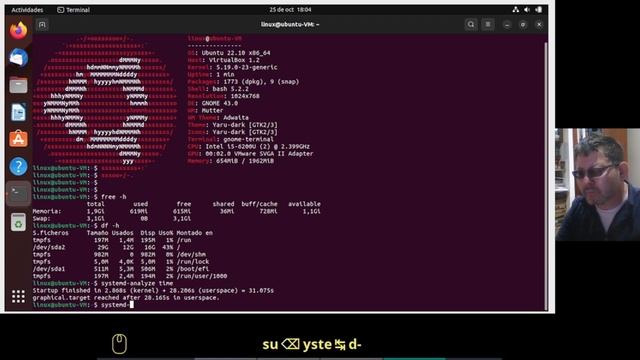Click the text 'Ubuntu 22.10 x86_64'

click(x=236, y=53)
